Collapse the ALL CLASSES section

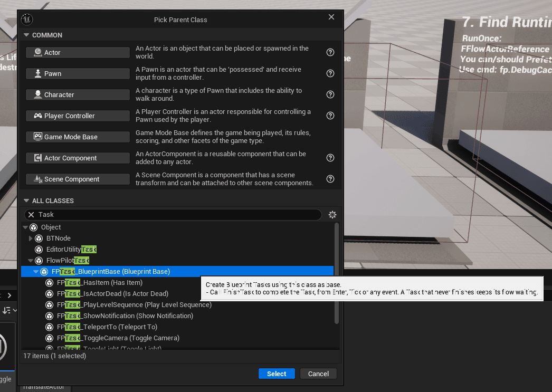pos(26,200)
